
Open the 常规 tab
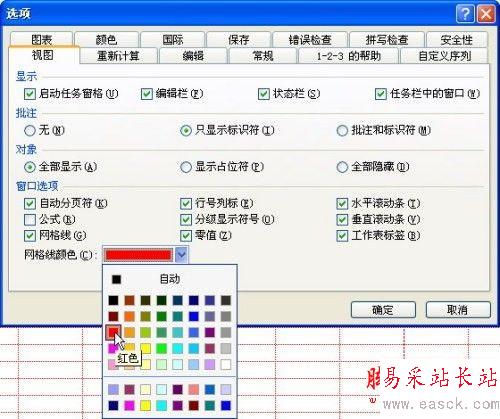point(263,56)
